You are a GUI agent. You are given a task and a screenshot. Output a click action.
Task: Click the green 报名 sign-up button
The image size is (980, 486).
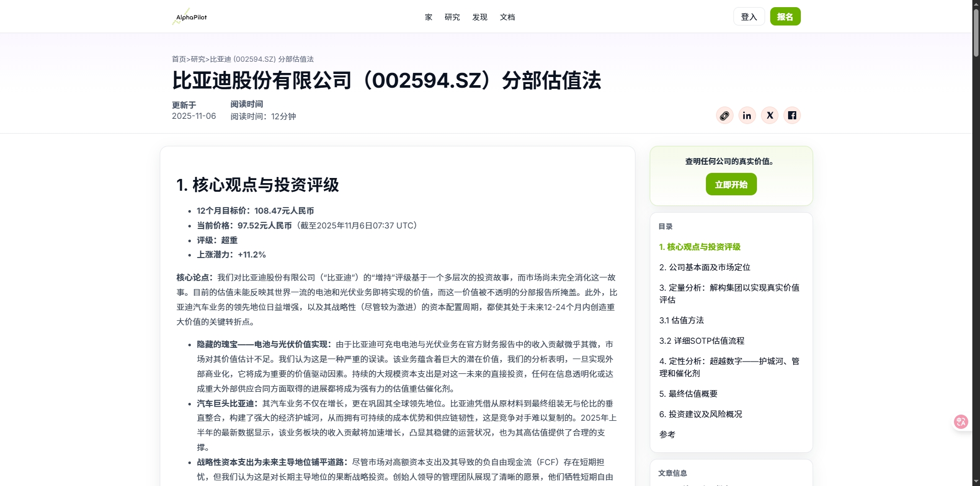point(785,16)
